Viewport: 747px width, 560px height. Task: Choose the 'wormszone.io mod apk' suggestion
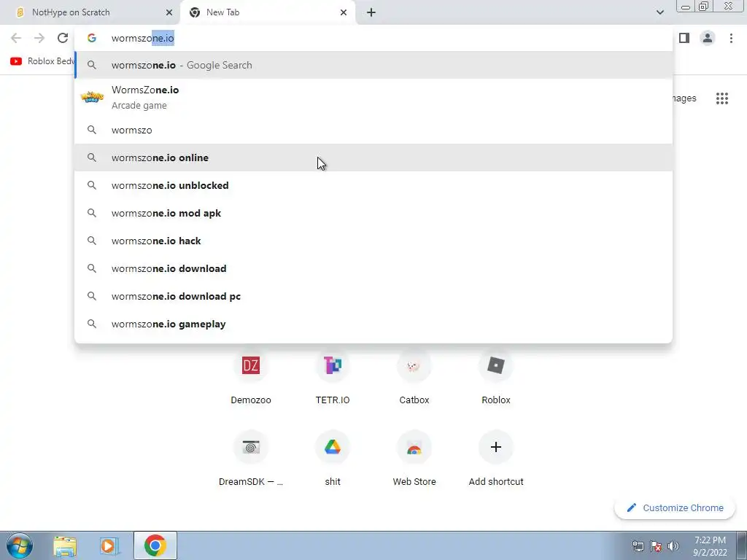pos(373,213)
